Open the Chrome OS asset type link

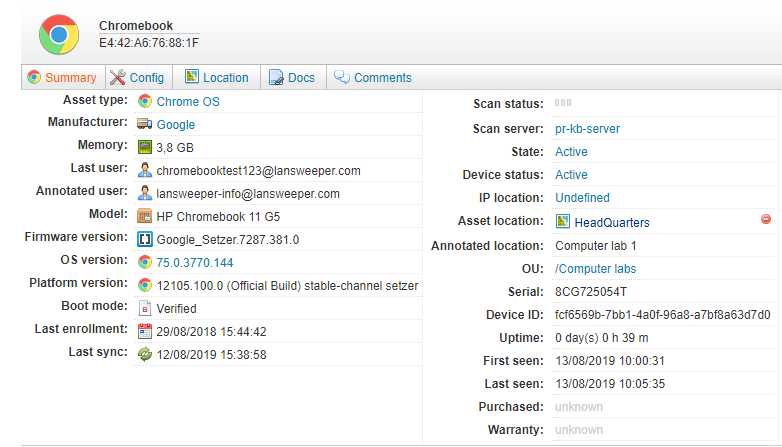tap(188, 102)
